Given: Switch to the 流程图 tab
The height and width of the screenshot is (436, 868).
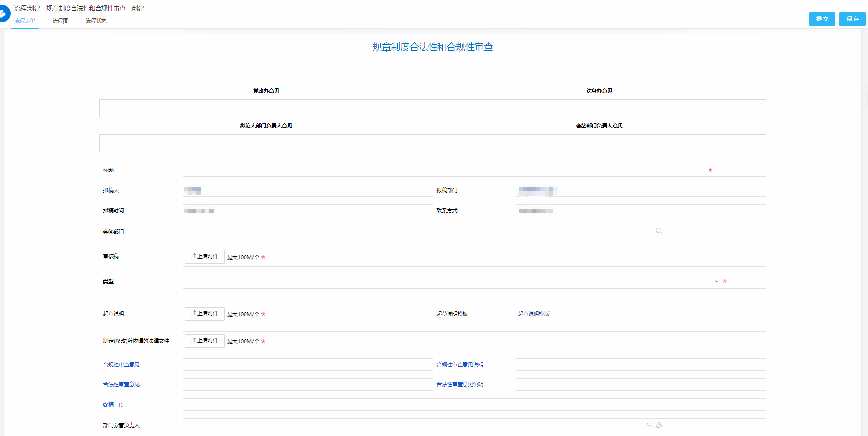Looking at the screenshot, I should click(x=60, y=21).
